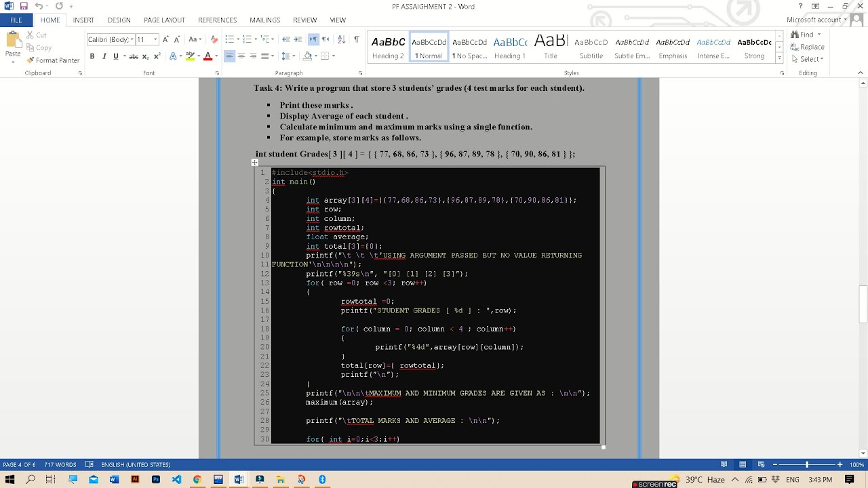Expand the Styles gallery
Viewport: 868px width, 488px height.
coord(779,58)
